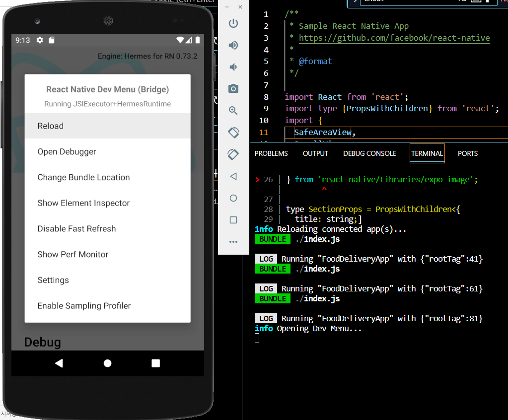
Task: Tap the cellular signal icon in status bar
Action: [x=189, y=40]
